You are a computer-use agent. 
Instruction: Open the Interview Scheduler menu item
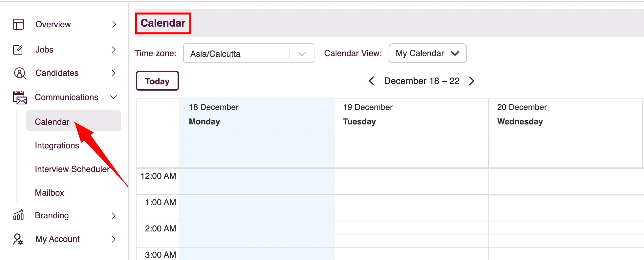[x=72, y=169]
